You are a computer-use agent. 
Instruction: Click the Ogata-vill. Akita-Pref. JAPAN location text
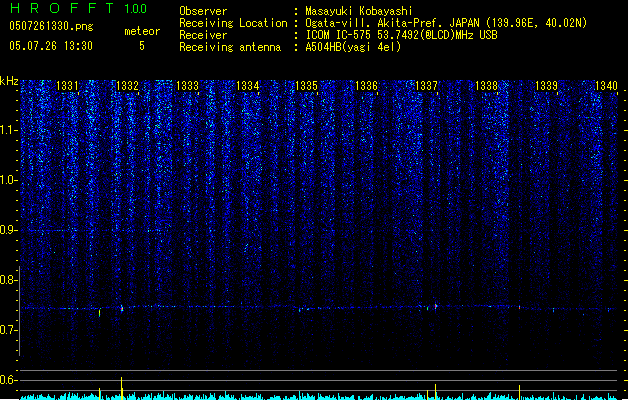pos(446,23)
